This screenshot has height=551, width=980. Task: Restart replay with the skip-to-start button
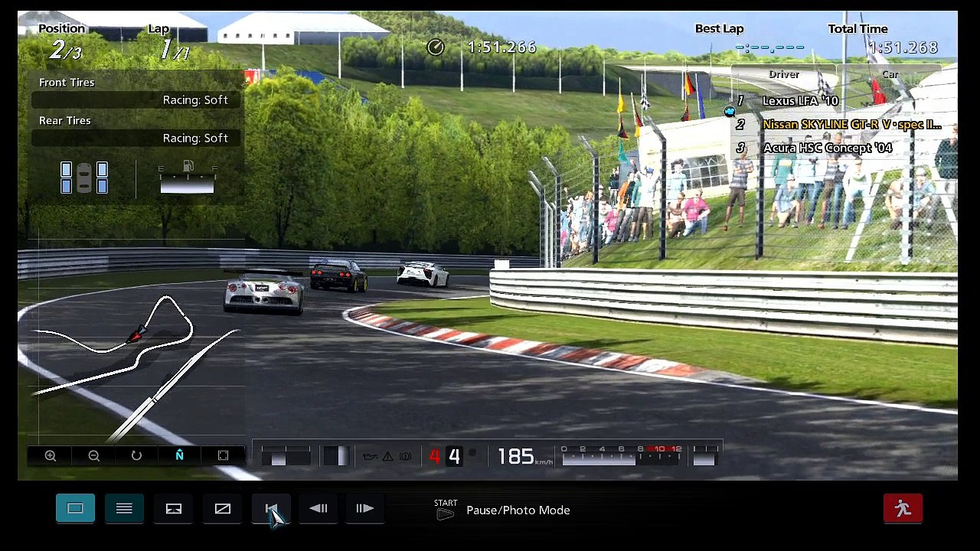coord(271,508)
